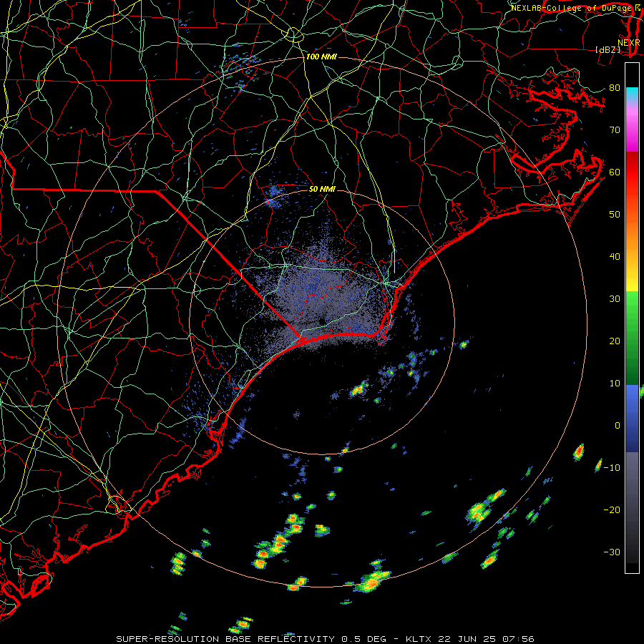Click the blue segment of the dBZ color bar
Screen dimensions: 644x644
click(x=632, y=419)
